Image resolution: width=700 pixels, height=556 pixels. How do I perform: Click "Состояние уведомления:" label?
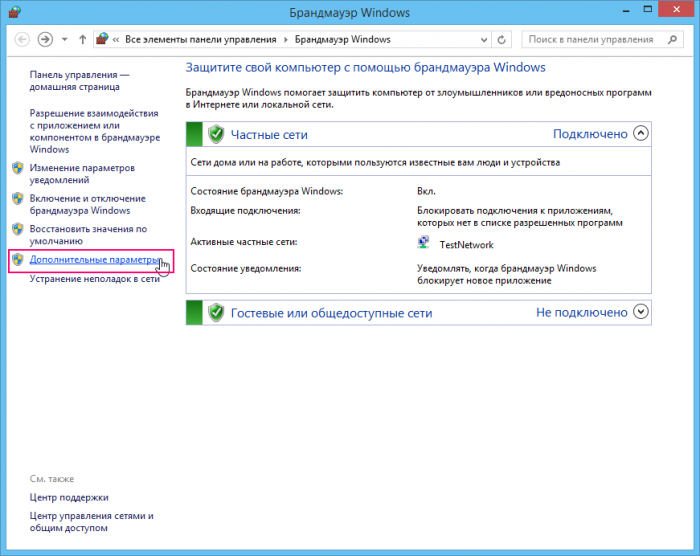tap(246, 268)
